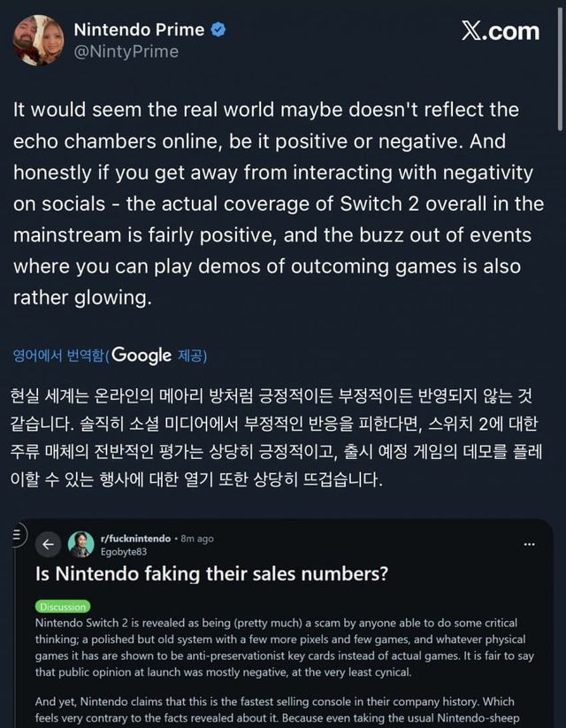Click the Reddit poster's avatar icon
Image resolution: width=566 pixels, height=728 pixels.
click(x=80, y=543)
